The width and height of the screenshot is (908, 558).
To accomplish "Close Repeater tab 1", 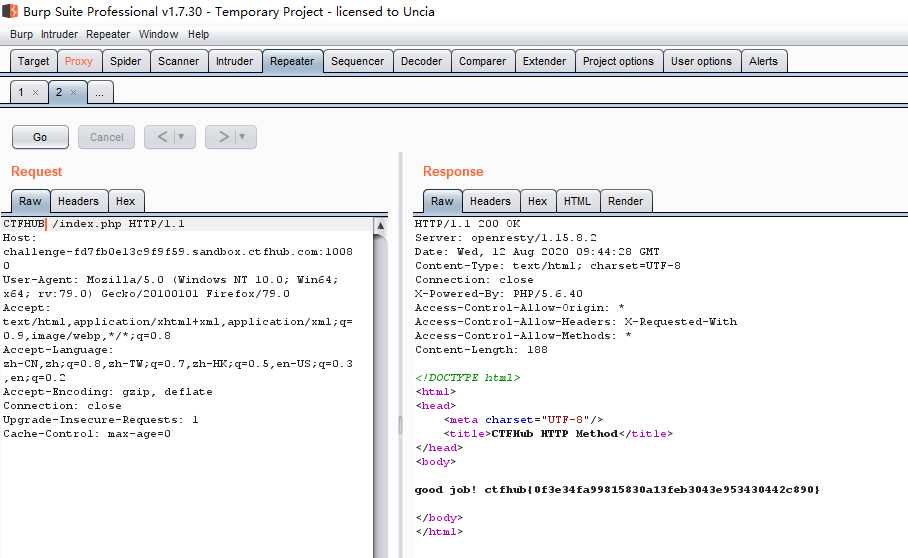I will click(35, 93).
